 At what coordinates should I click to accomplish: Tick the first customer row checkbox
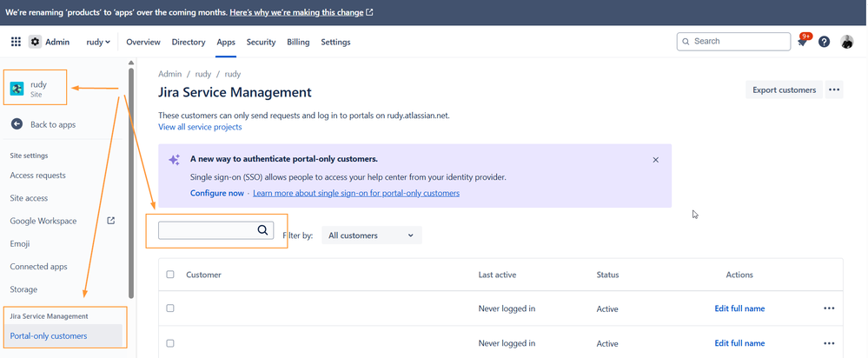[170, 308]
